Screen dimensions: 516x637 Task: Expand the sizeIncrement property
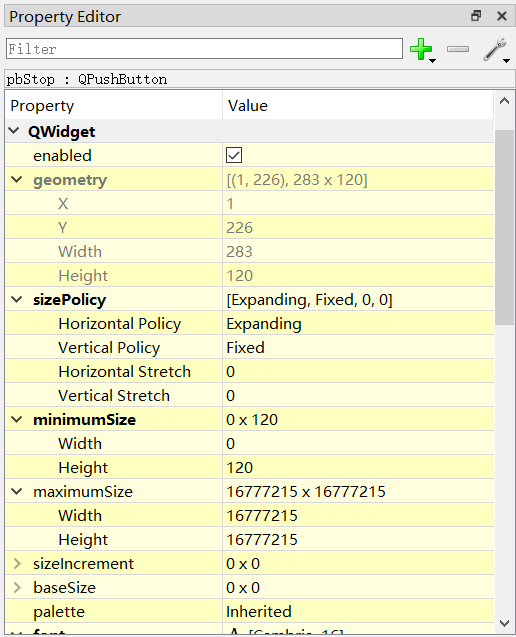coord(17,563)
